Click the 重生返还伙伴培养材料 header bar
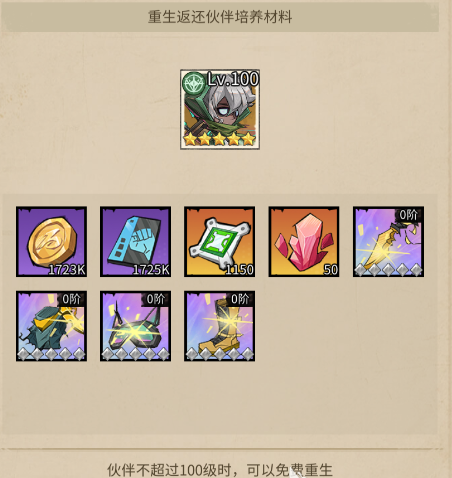Screen dimensions: 452x478 [x=220, y=17]
